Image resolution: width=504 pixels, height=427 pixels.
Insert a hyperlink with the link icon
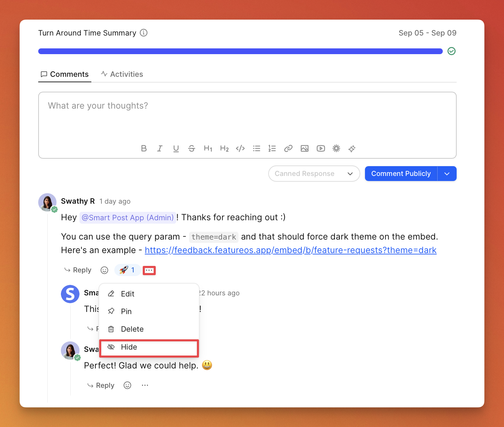(288, 149)
